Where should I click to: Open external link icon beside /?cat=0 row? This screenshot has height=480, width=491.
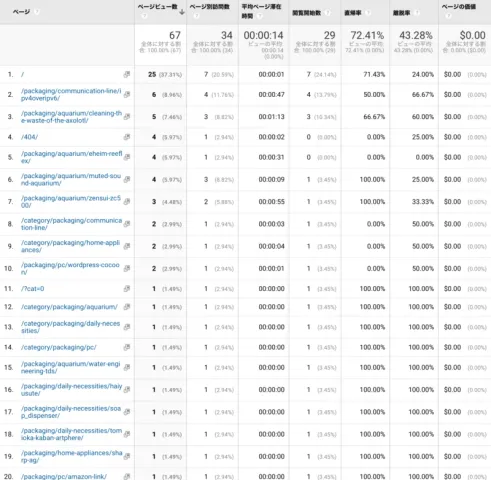tap(127, 289)
